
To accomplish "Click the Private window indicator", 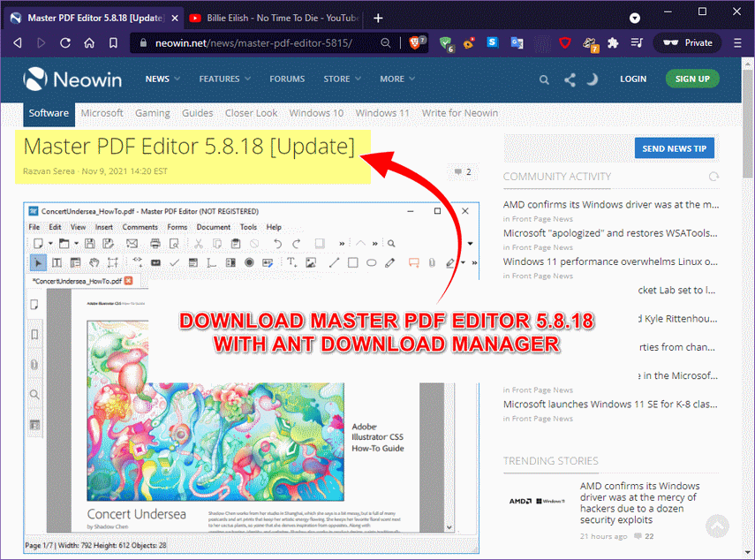I will 687,43.
